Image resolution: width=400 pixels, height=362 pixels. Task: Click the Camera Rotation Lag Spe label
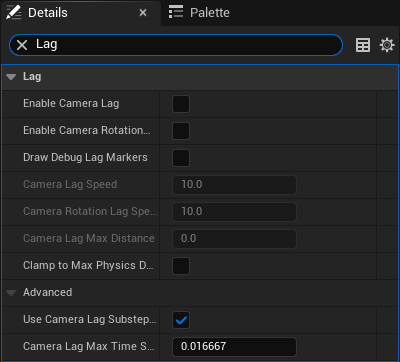[x=90, y=211]
